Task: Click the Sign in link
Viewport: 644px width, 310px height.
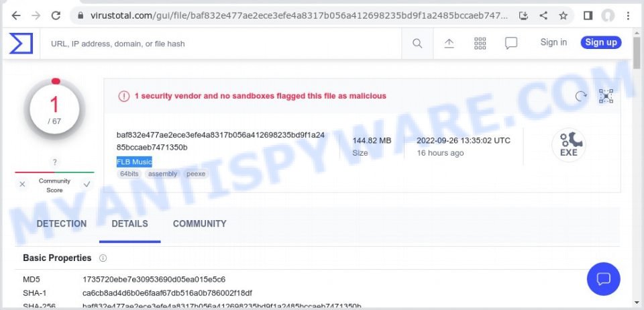Action: 553,42
